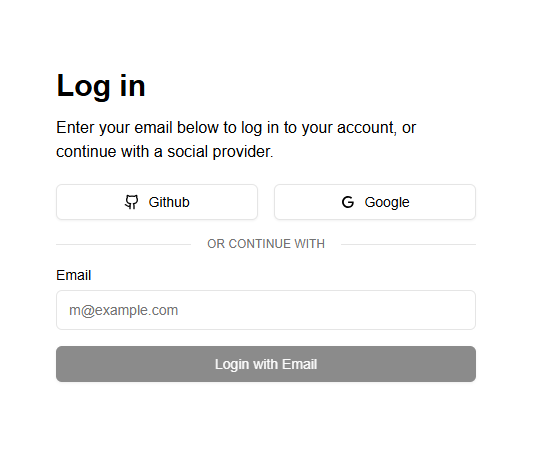559x453 pixels.
Task: Sign in using the Github button
Action: [x=157, y=202]
